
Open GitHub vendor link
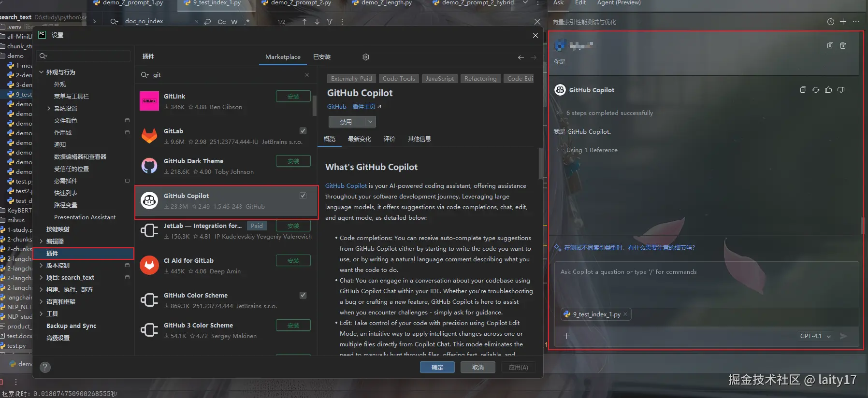[337, 106]
